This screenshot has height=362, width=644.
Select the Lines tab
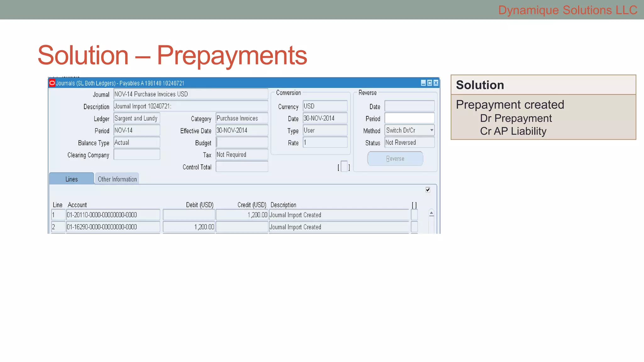point(72,179)
